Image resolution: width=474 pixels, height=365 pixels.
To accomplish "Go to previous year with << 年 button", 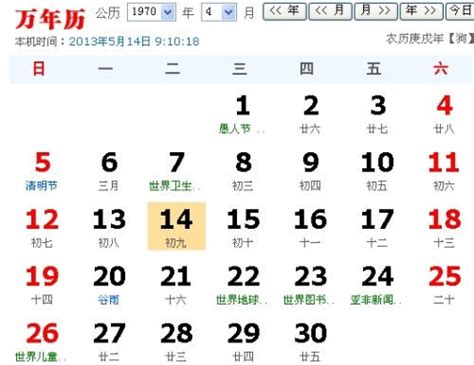I will pyautogui.click(x=284, y=11).
